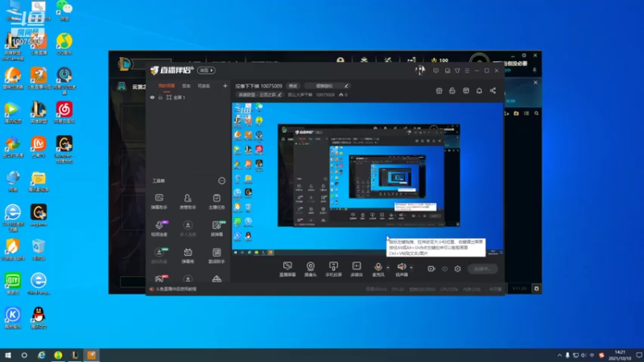Open the 弹幕助手 danmaku assistant tool
Image resolution: width=644 pixels, height=362 pixels.
point(159,202)
